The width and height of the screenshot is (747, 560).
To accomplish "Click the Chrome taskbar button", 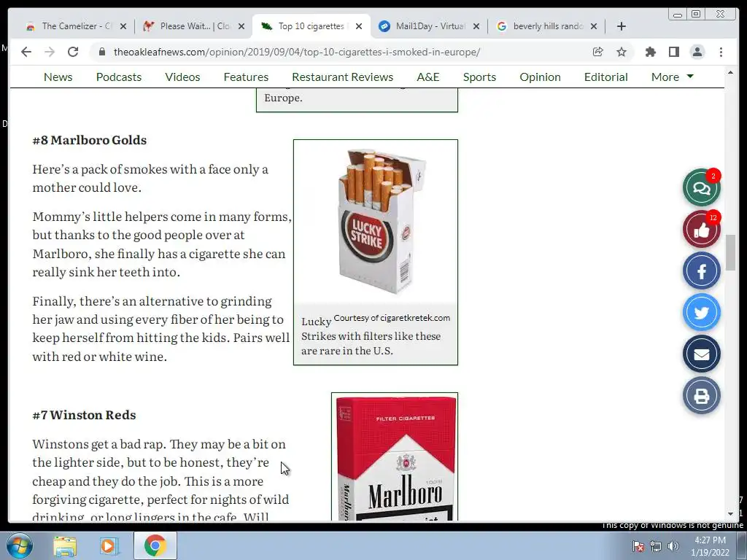I will (x=155, y=545).
